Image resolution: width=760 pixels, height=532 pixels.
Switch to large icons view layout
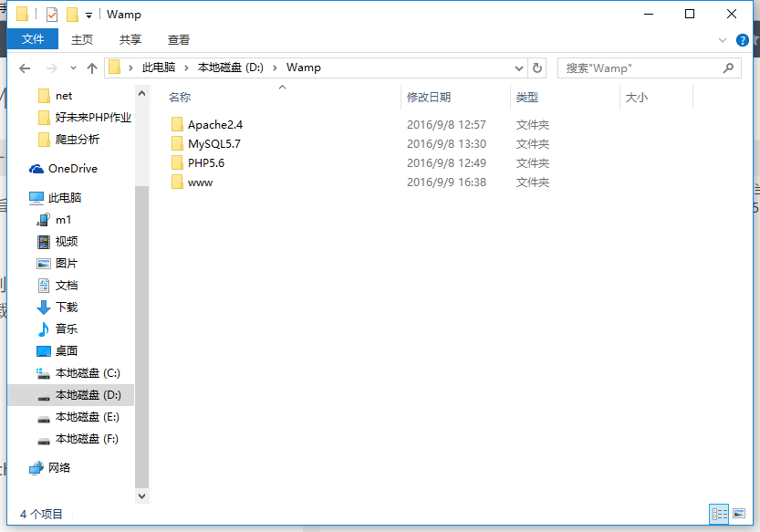coord(739,514)
